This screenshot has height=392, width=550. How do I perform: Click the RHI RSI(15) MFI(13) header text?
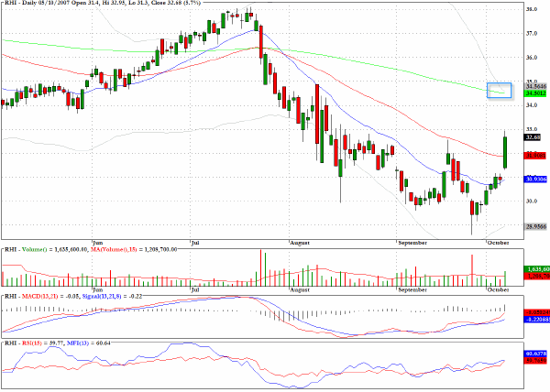point(58,343)
